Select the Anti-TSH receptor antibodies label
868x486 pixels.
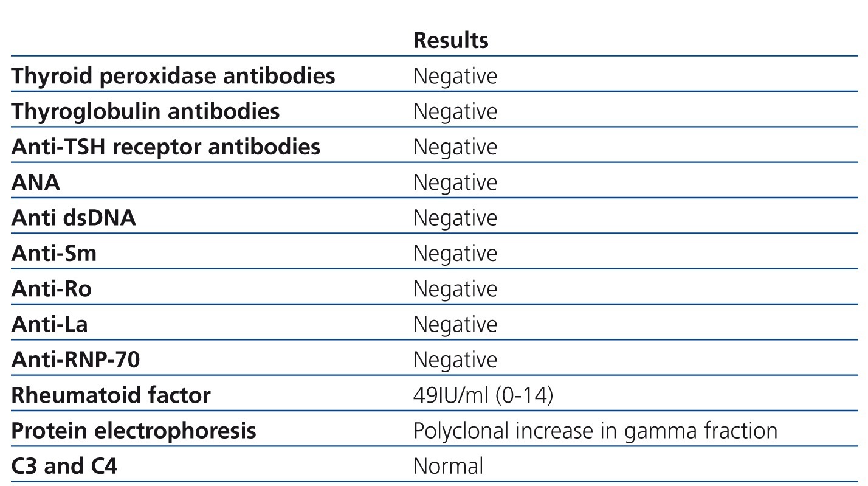click(x=165, y=147)
